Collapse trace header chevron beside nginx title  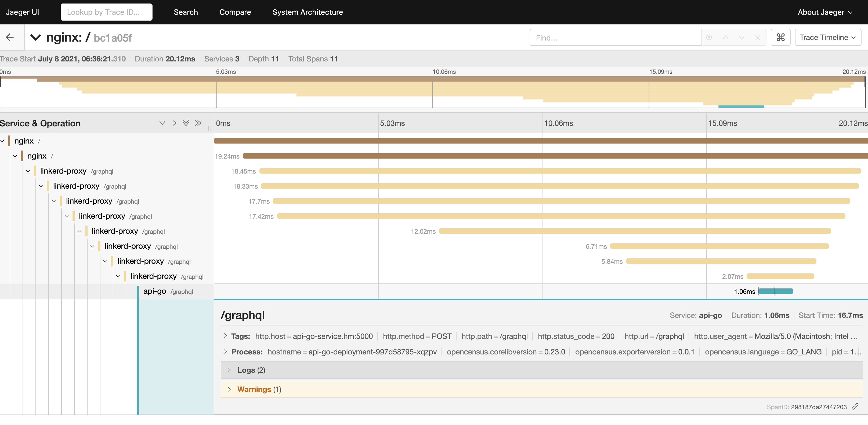35,37
